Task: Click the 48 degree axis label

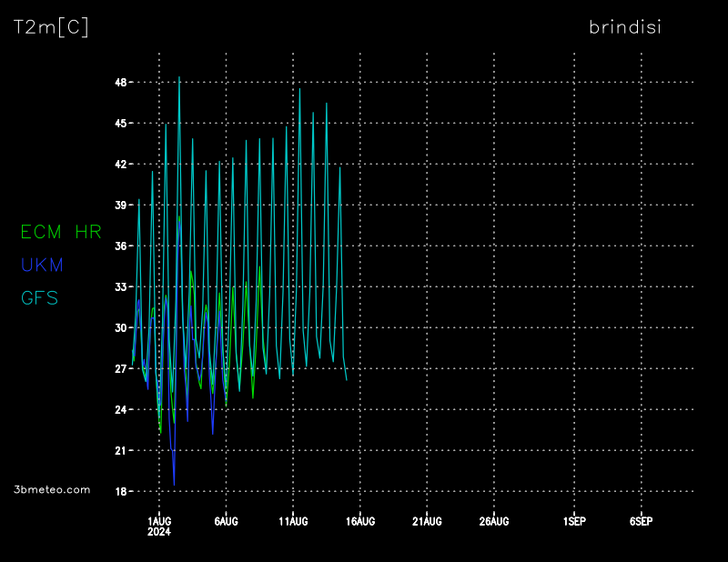Action: point(120,83)
